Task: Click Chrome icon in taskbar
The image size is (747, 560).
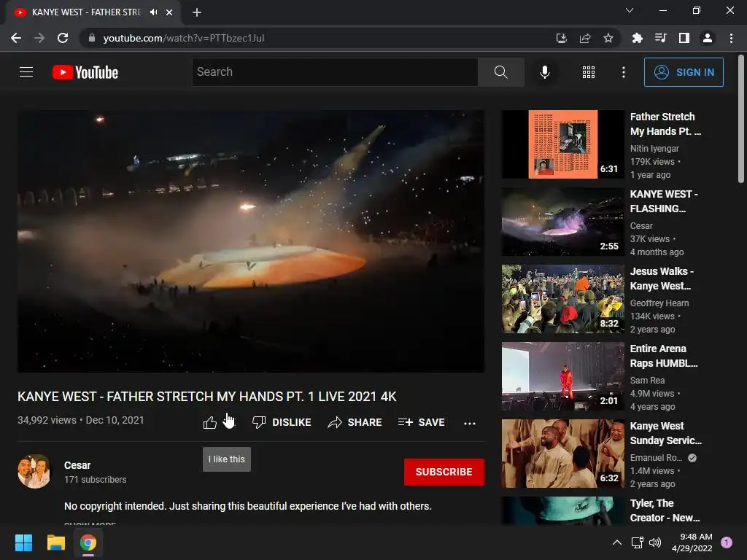Action: click(88, 542)
